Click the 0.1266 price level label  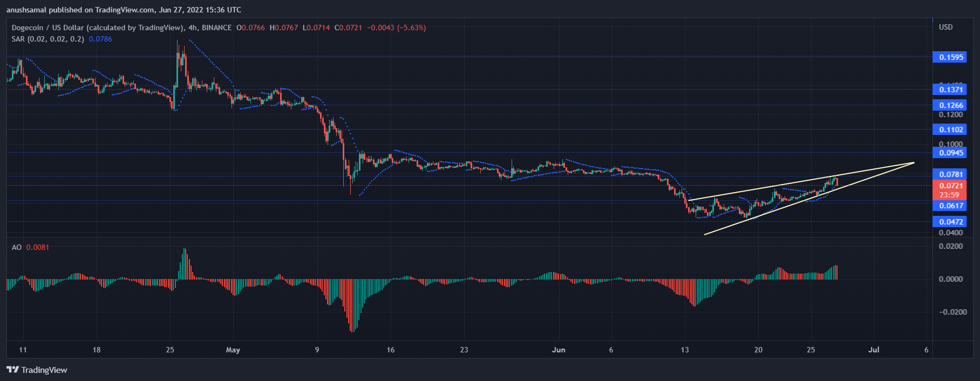tap(950, 105)
